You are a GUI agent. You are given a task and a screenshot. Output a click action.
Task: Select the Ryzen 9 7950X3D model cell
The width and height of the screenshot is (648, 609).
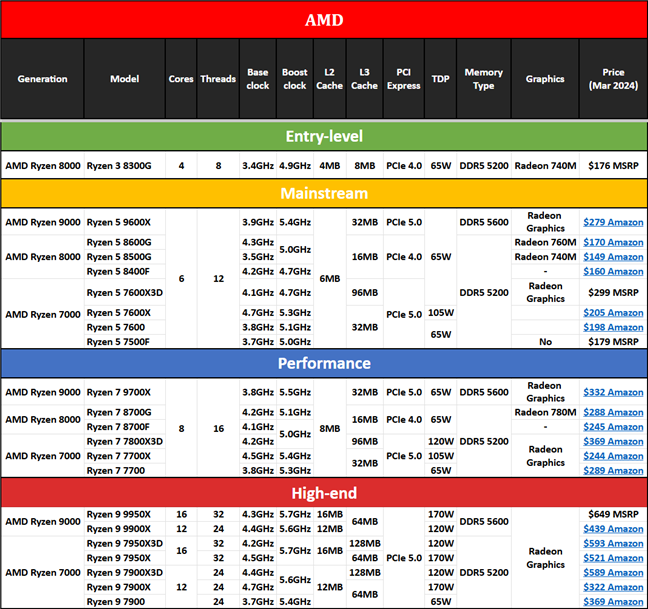pos(124,543)
